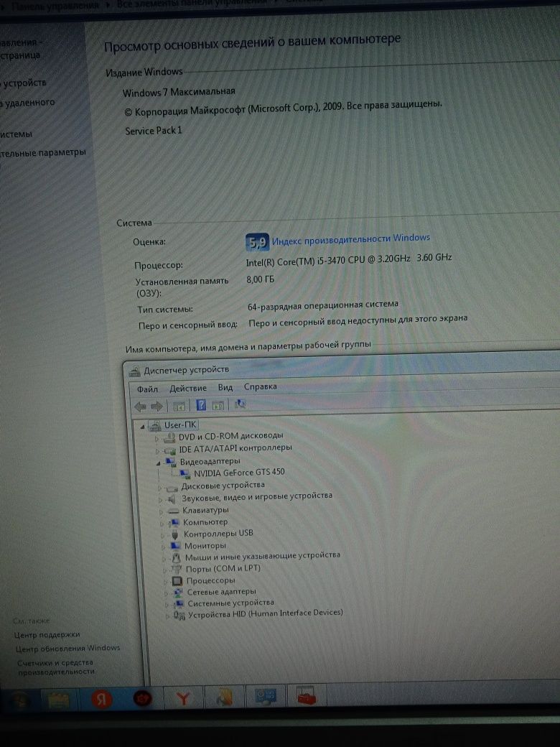
Task: Click the Процессоры chip icon
Action: coord(177,581)
